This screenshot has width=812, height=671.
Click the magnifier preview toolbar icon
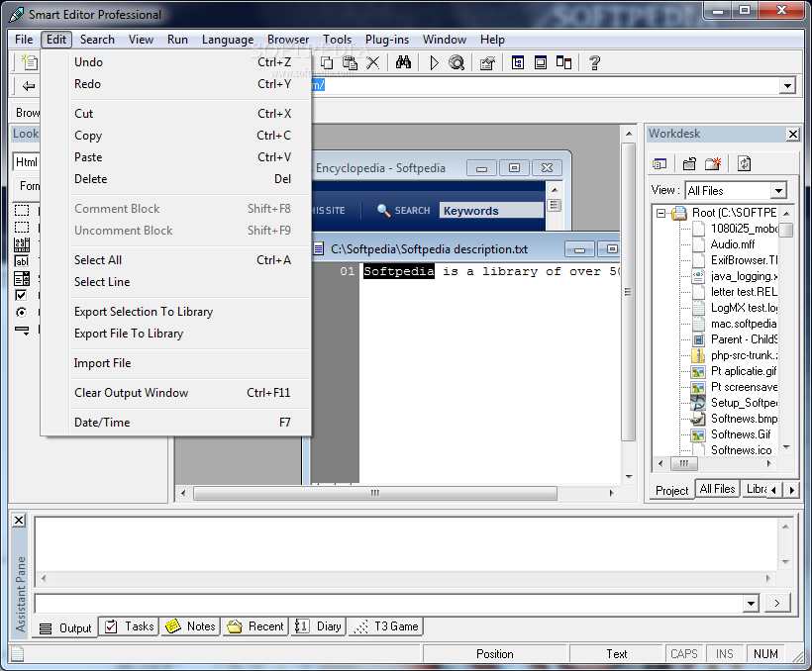point(457,62)
